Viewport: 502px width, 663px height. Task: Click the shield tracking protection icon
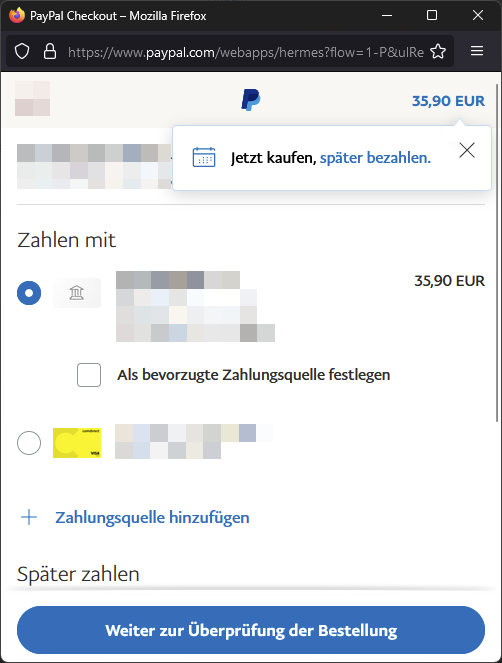22,52
